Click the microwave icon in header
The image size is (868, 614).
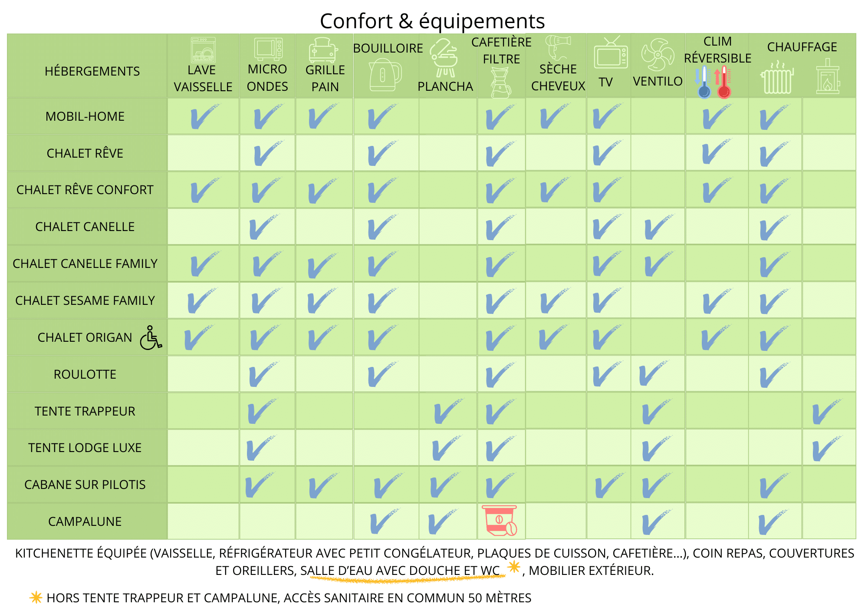268,49
